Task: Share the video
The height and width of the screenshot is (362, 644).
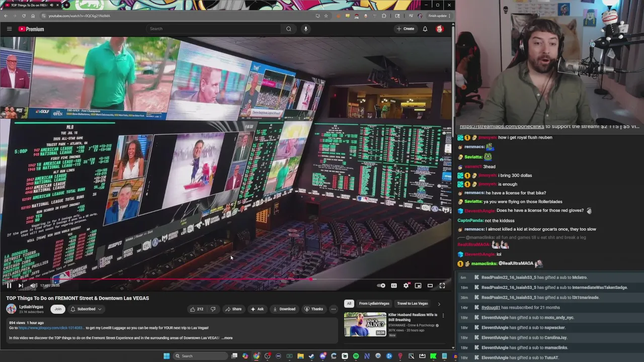Action: coord(233,309)
